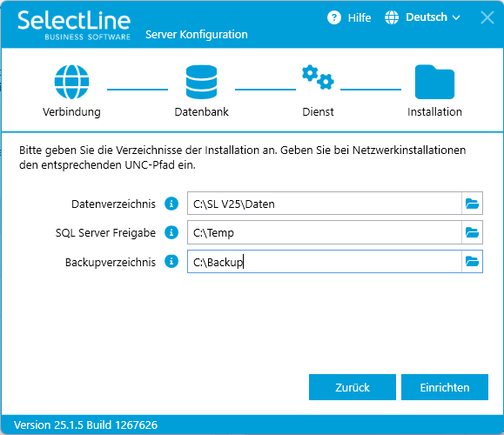Click the Installation folder step icon
Image resolution: width=504 pixels, height=435 pixels.
434,82
